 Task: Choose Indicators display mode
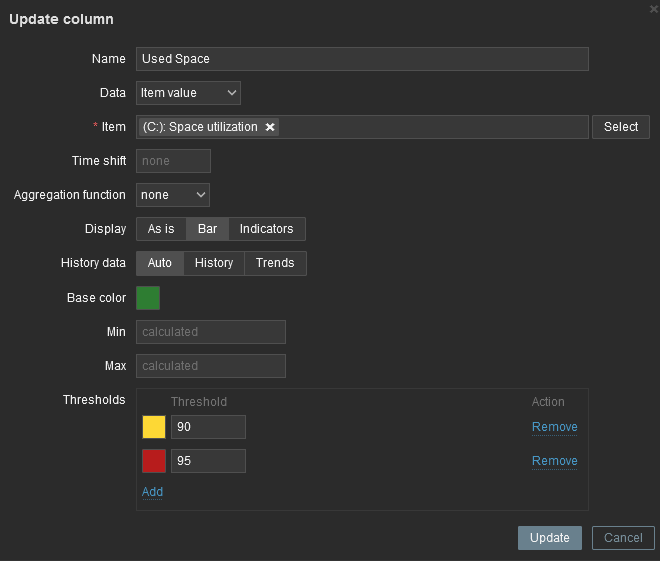[266, 229]
